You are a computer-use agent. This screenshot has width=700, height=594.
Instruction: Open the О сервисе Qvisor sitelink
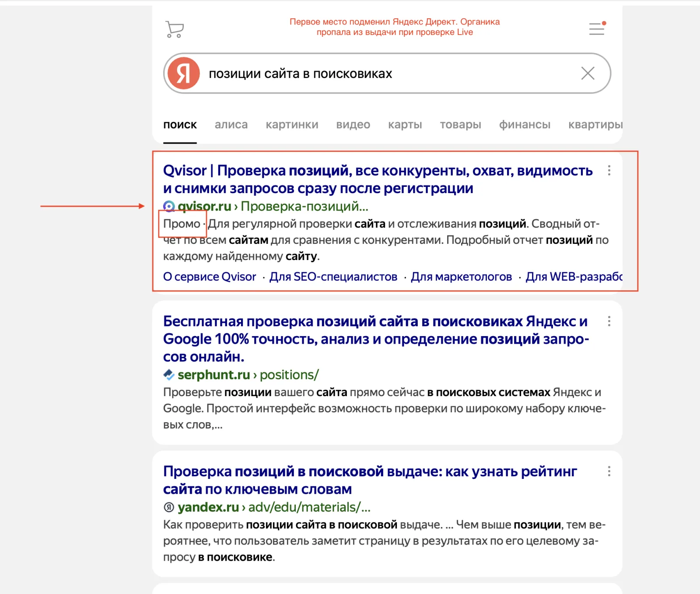[x=210, y=277]
